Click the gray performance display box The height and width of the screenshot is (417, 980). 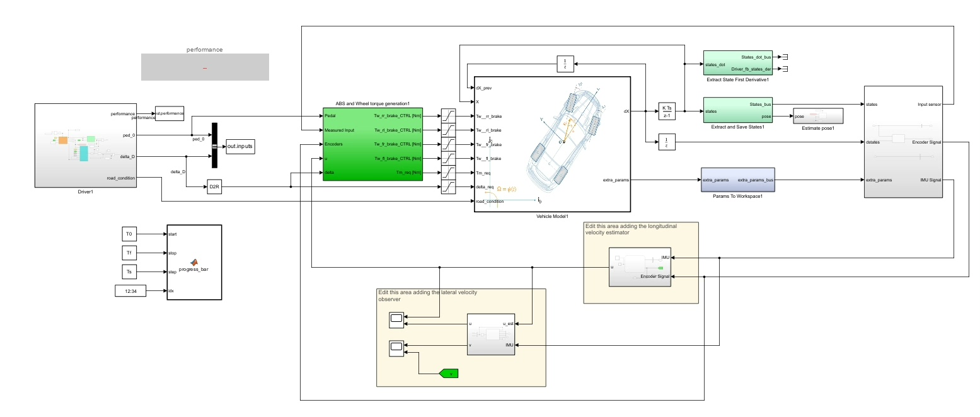pos(205,67)
